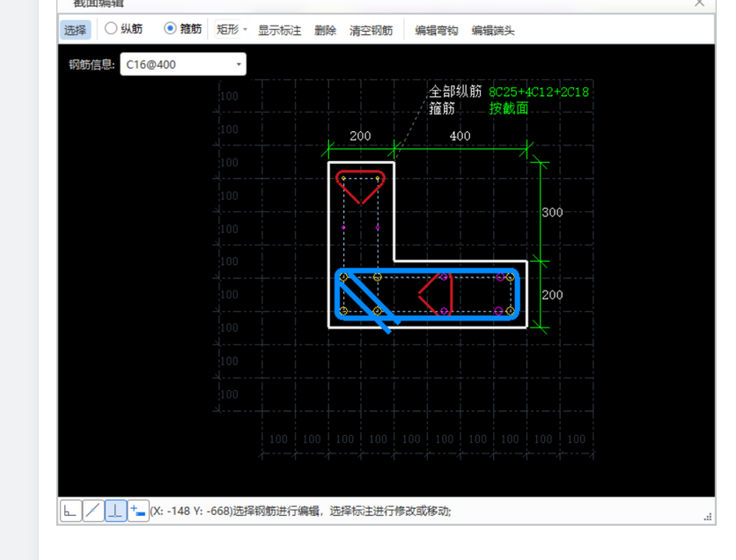
Task: Click 清空钢筋 to clear rebars
Action: click(371, 31)
